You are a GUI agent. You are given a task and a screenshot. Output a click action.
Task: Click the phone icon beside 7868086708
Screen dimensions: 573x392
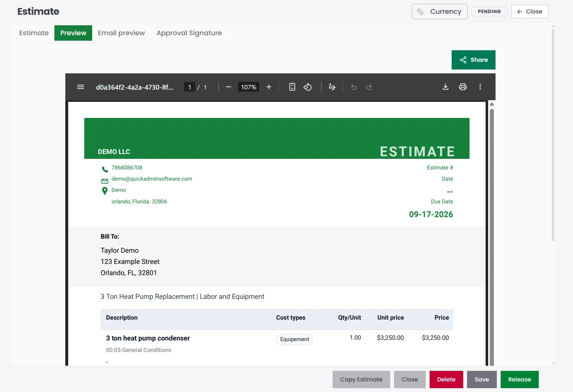pos(105,169)
